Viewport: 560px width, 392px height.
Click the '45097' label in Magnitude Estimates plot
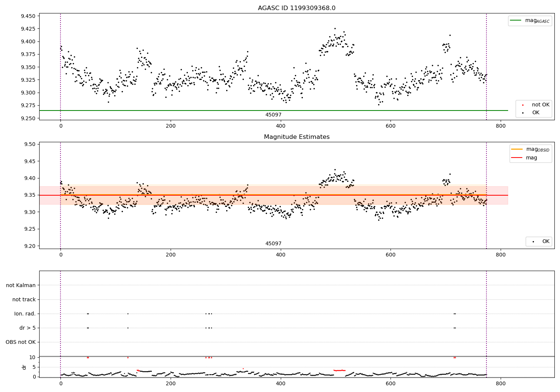pos(273,244)
